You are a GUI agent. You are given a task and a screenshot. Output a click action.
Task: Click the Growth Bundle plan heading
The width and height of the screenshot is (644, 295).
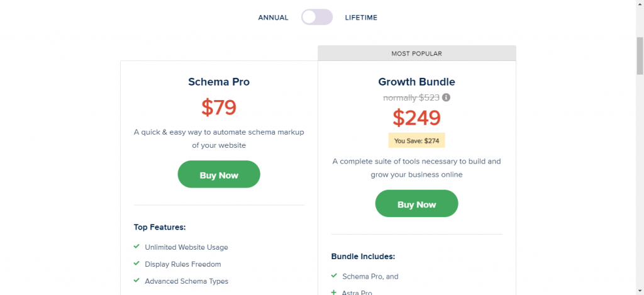[416, 82]
